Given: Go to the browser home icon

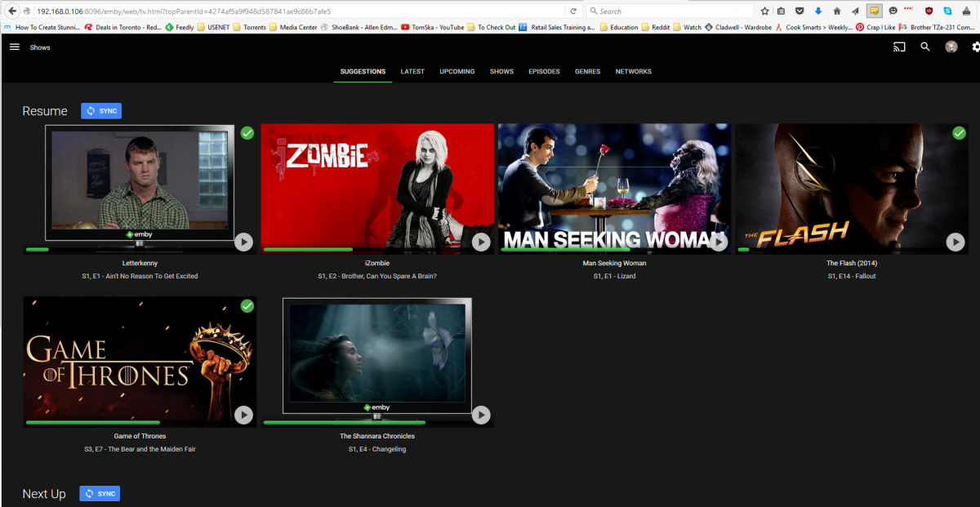Looking at the screenshot, I should coord(836,11).
